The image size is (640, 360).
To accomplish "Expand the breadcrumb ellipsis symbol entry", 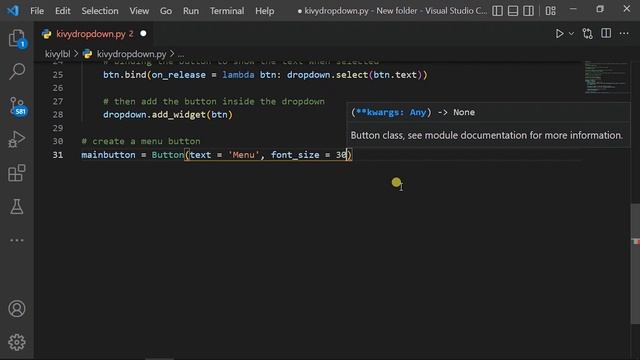I will tap(181, 54).
